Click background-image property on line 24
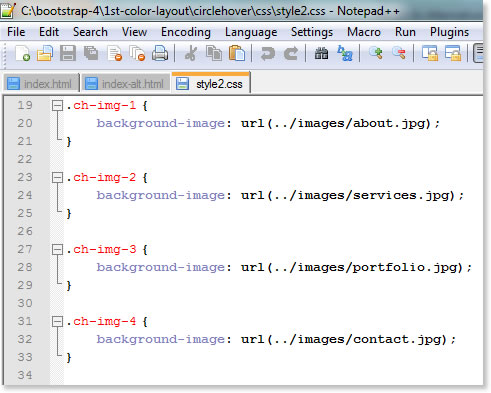491x393 pixels. (161, 195)
